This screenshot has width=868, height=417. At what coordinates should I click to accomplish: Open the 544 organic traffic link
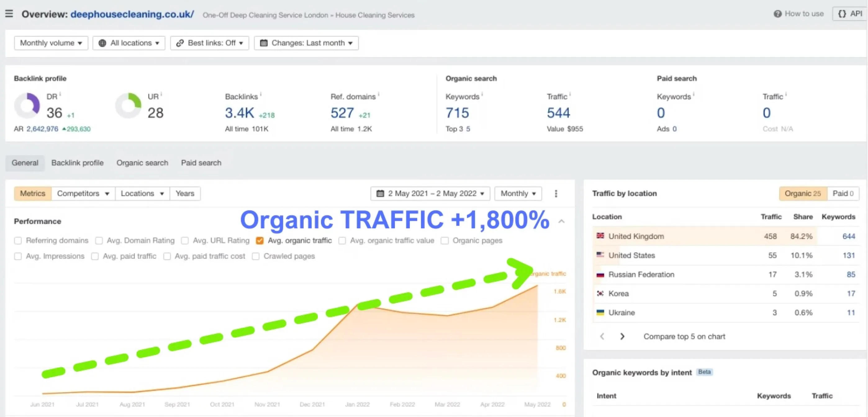point(558,113)
